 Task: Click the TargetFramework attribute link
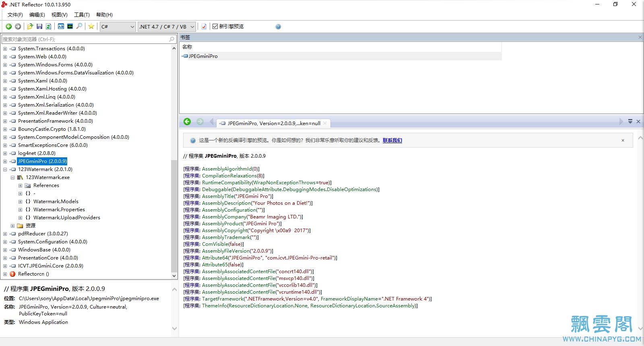click(223, 299)
